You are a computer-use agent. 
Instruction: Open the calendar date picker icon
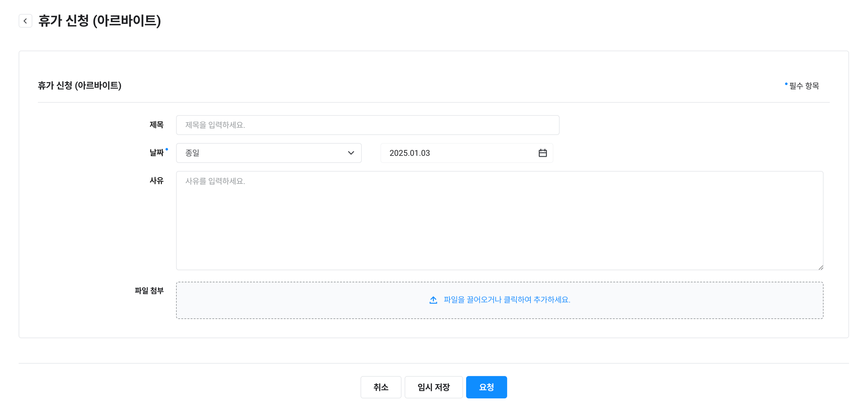[x=543, y=153]
